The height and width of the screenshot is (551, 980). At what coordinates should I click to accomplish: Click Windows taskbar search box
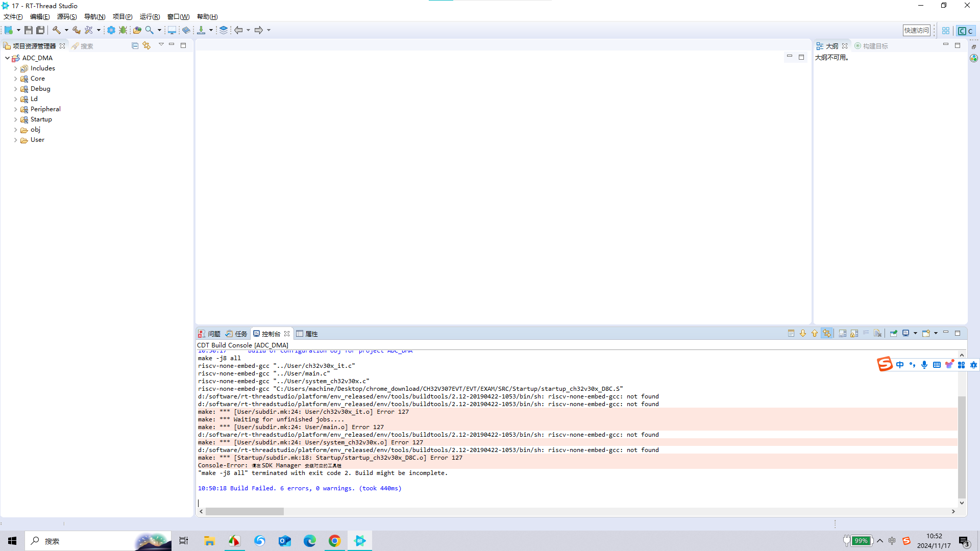99,541
